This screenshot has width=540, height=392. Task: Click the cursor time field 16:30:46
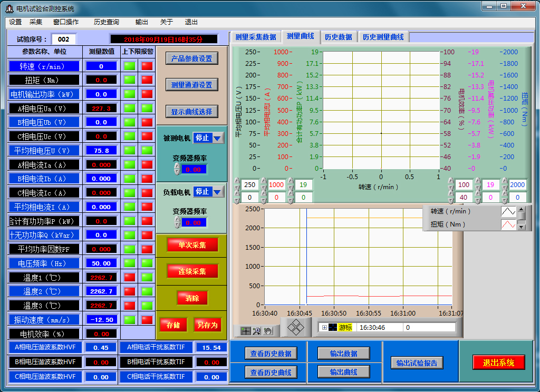380,327
